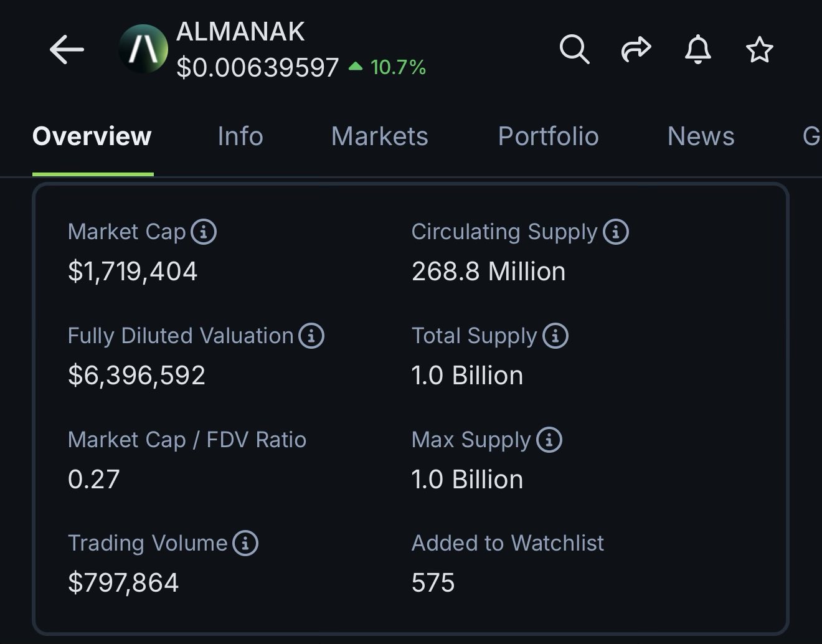Show Circulating Supply info tooltip
Screen dimensions: 822x644
click(616, 232)
